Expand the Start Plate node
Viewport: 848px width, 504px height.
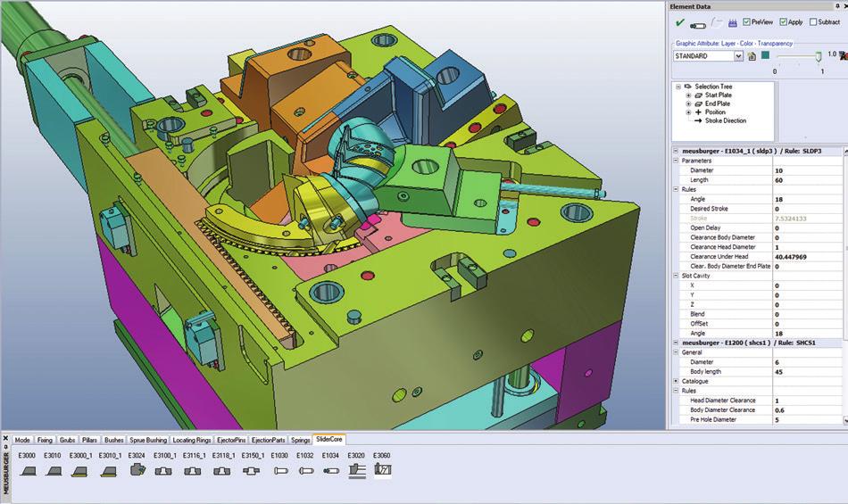(688, 95)
